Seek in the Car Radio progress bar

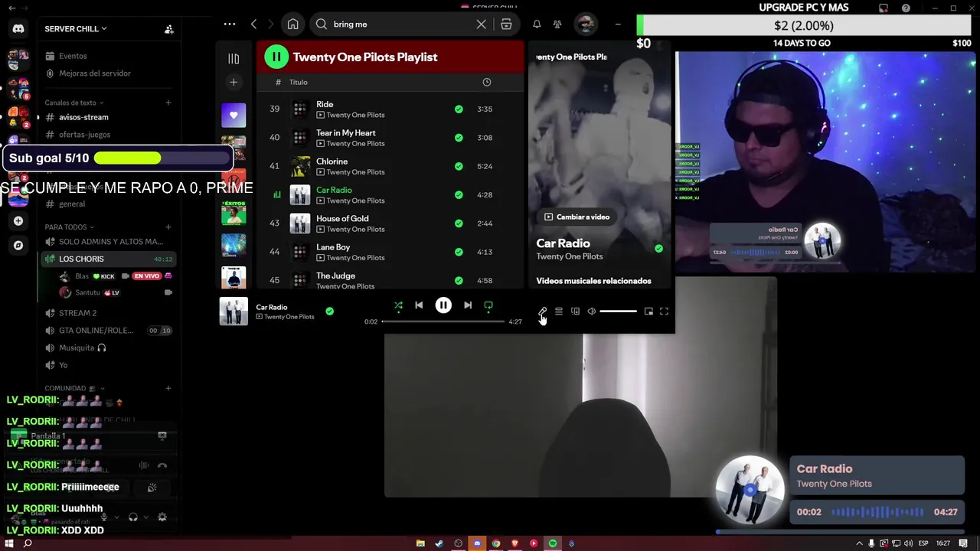pos(443,321)
